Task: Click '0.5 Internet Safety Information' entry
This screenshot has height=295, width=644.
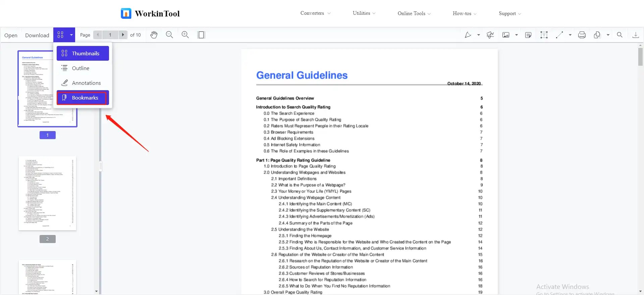Action: 292,145
